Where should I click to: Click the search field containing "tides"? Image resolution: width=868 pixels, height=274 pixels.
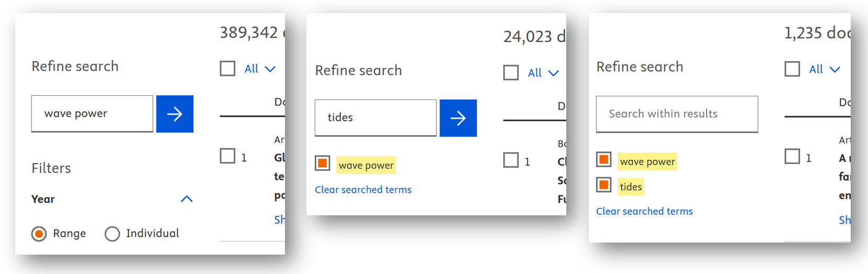(376, 118)
